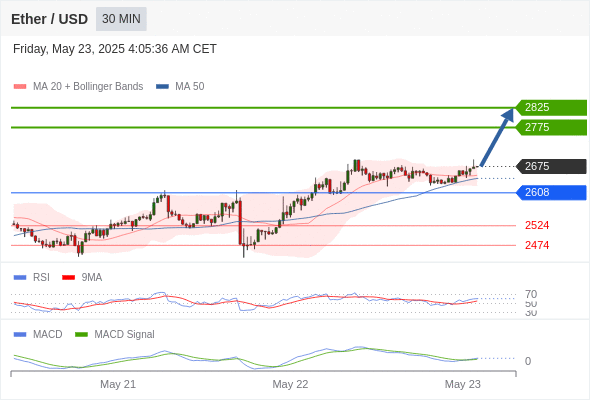Click the RSI blue legend swatch
The width and height of the screenshot is (590, 400).
coord(20,278)
